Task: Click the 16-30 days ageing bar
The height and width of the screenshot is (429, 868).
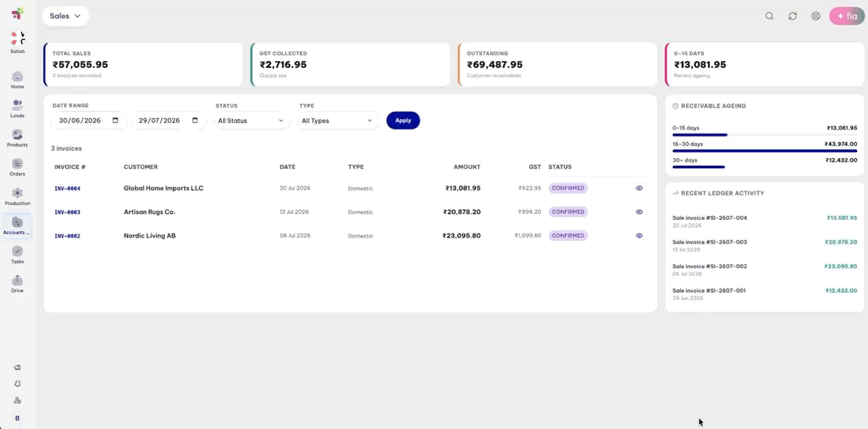Action: tap(764, 151)
